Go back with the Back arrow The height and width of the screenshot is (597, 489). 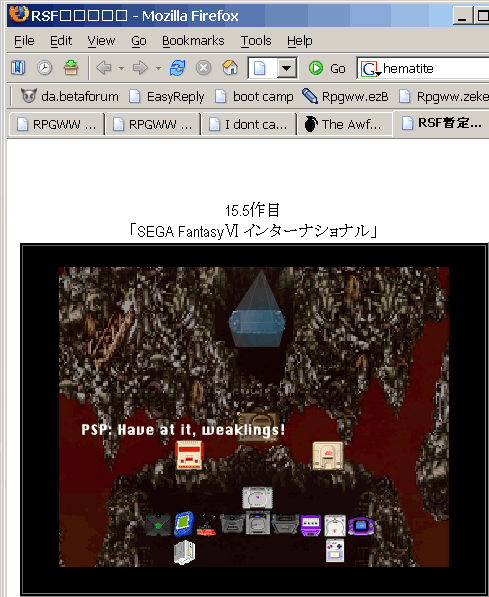pos(104,68)
